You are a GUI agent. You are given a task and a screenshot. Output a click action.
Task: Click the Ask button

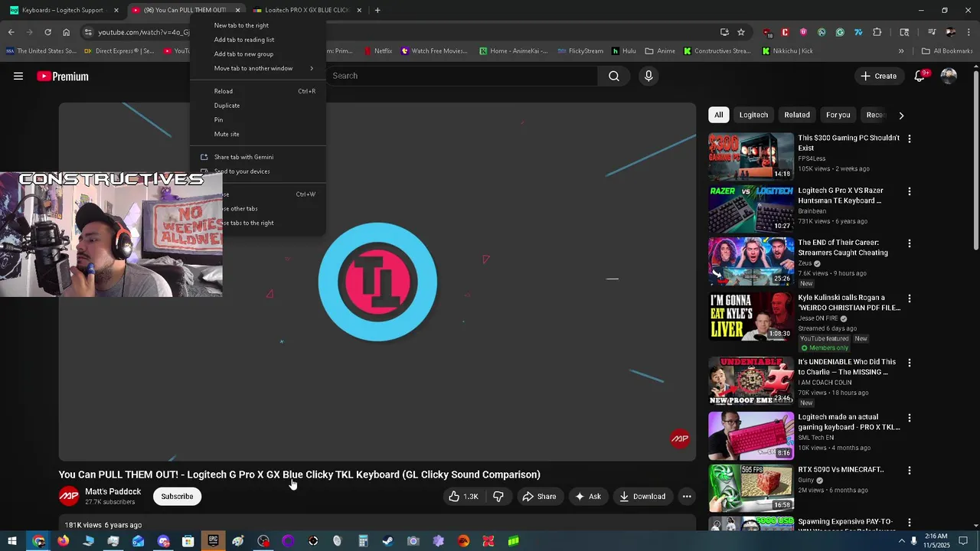coord(587,497)
